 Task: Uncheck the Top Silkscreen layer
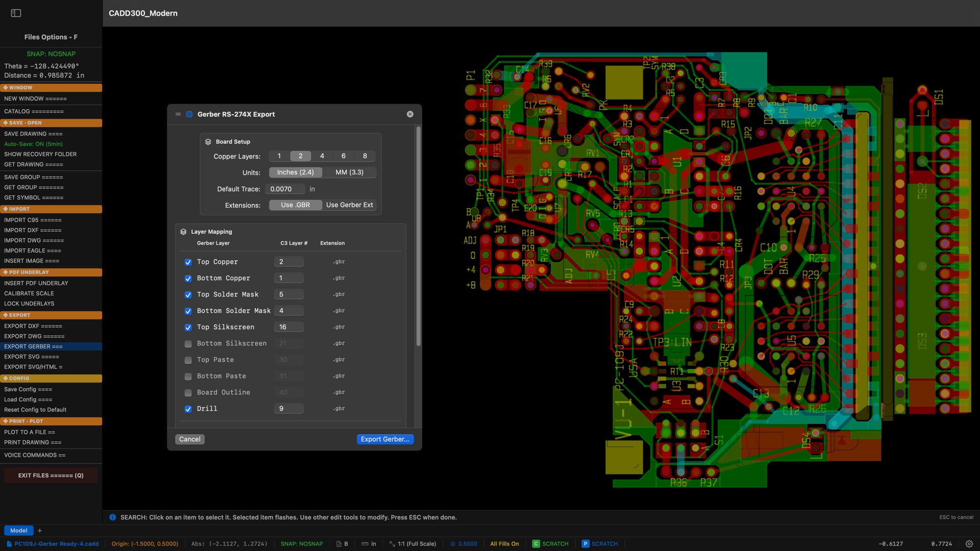click(188, 328)
